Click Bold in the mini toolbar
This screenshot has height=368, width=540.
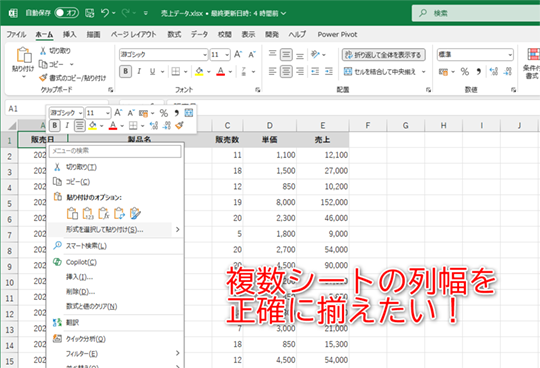pos(55,126)
